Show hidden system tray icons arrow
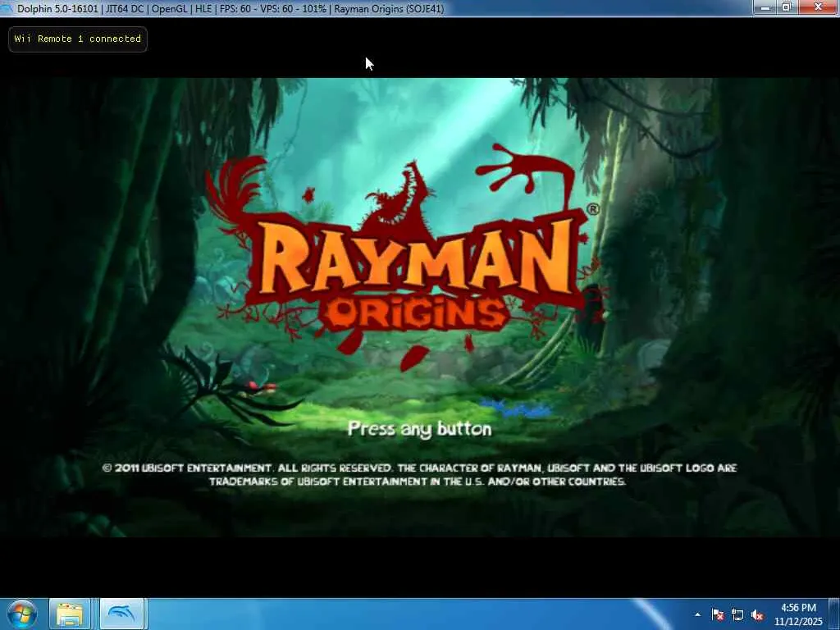 pyautogui.click(x=697, y=614)
